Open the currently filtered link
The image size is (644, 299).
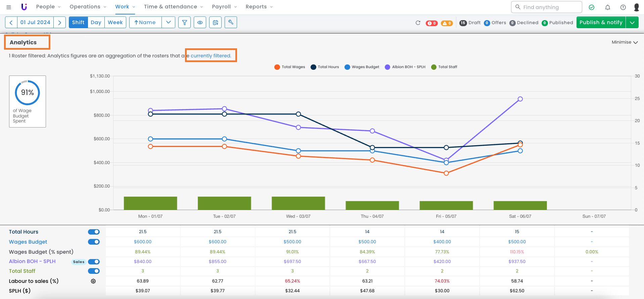coord(211,56)
